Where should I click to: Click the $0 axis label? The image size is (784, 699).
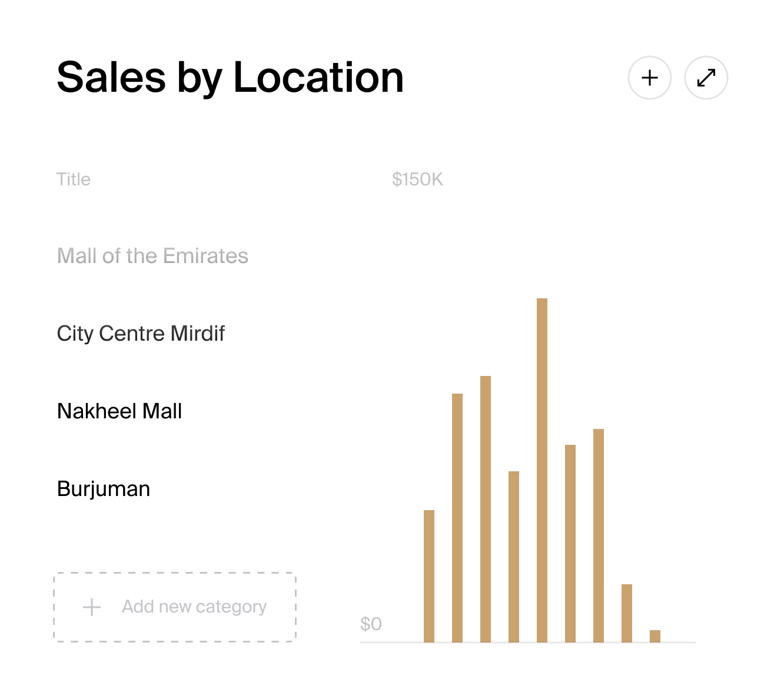(x=370, y=625)
